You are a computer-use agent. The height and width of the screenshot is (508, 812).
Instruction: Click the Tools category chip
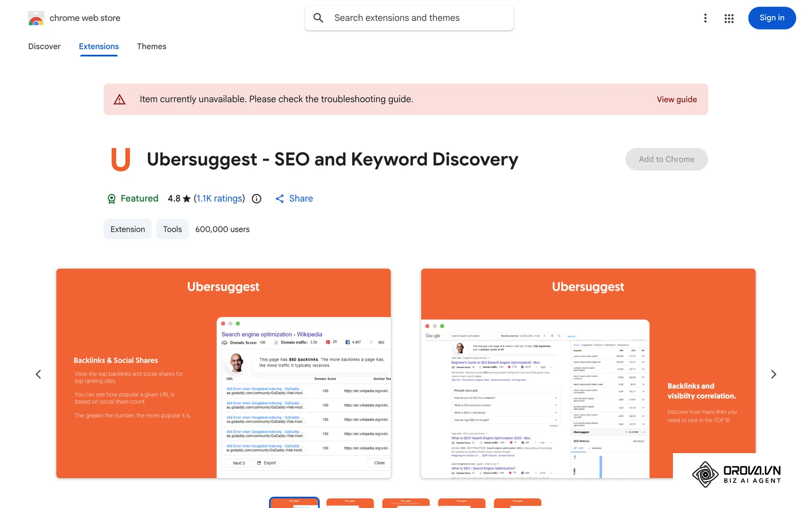(x=173, y=229)
